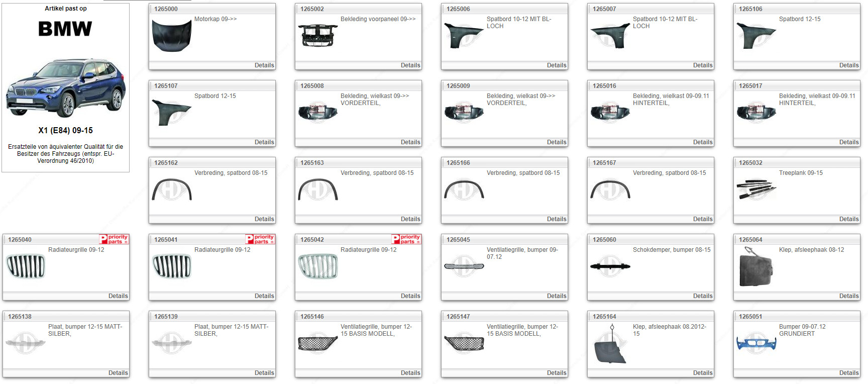Image resolution: width=868 pixels, height=384 pixels.
Task: View the 1265017 wielkast Hinterteil image
Action: pos(756,113)
